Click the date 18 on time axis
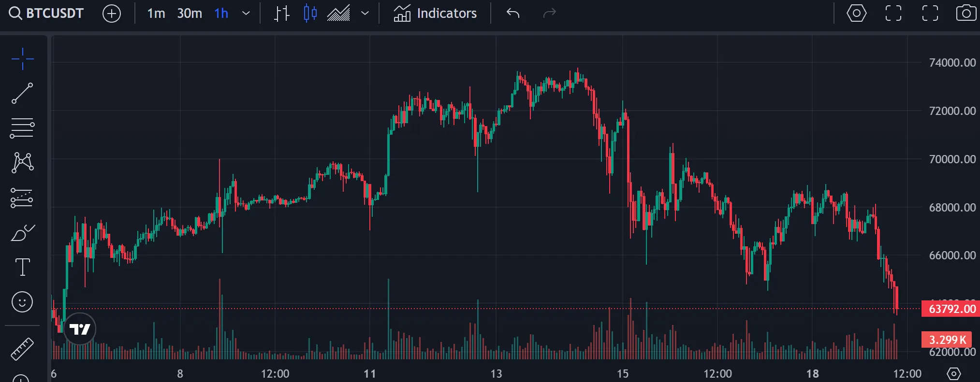 812,374
